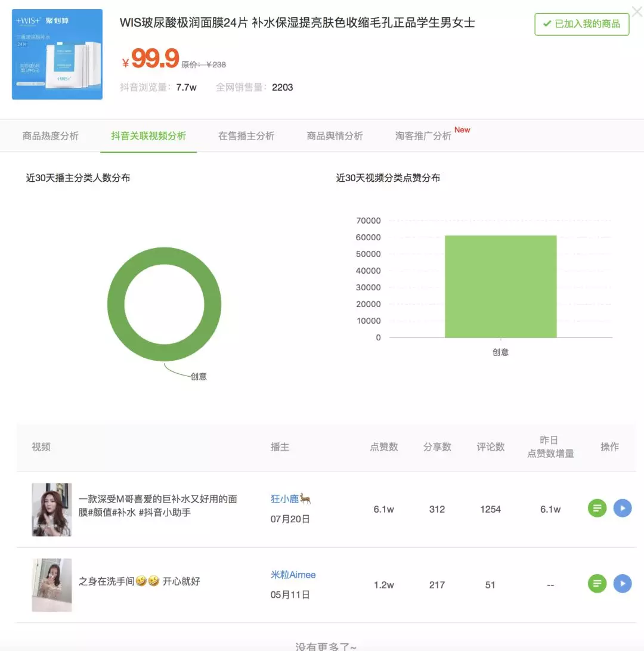Open 米粒Aimee broadcaster profile link

click(293, 575)
